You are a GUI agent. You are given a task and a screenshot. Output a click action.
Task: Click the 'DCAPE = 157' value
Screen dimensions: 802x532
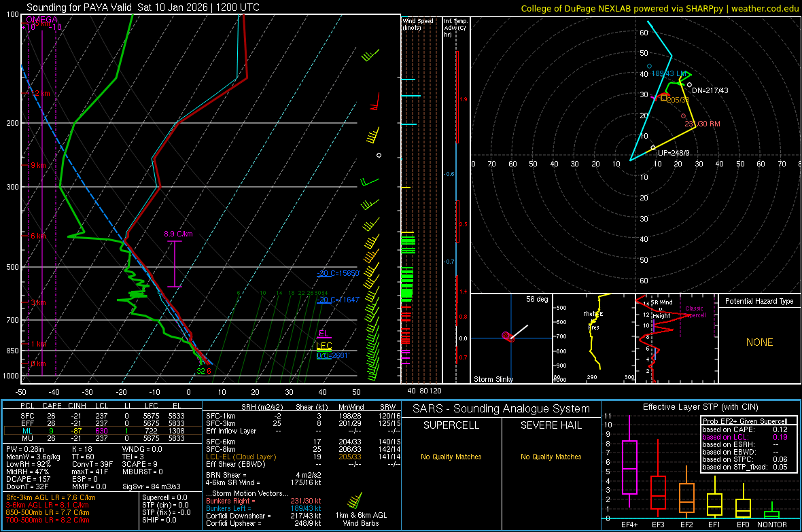click(x=28, y=479)
